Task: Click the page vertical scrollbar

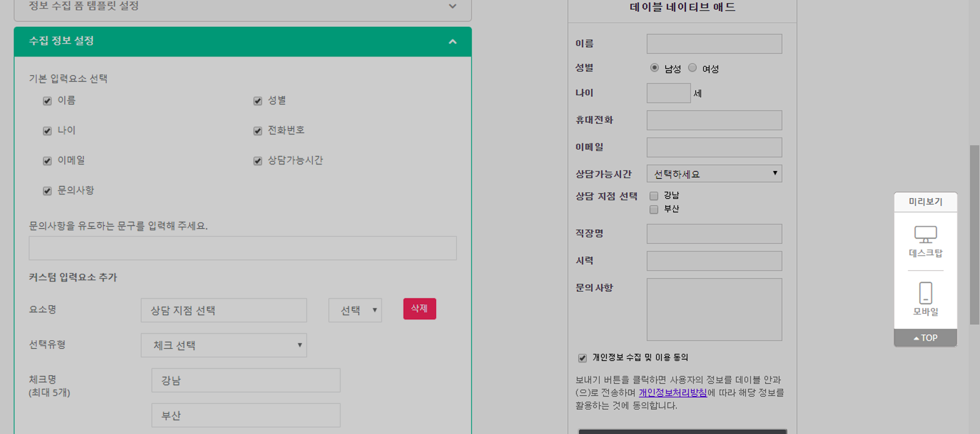Action: coord(974,235)
